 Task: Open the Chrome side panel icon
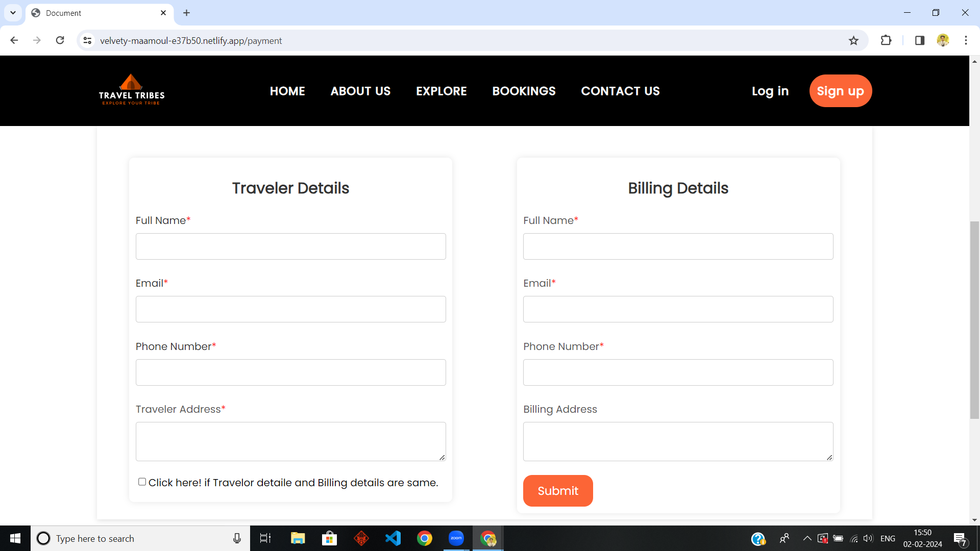pos(920,40)
